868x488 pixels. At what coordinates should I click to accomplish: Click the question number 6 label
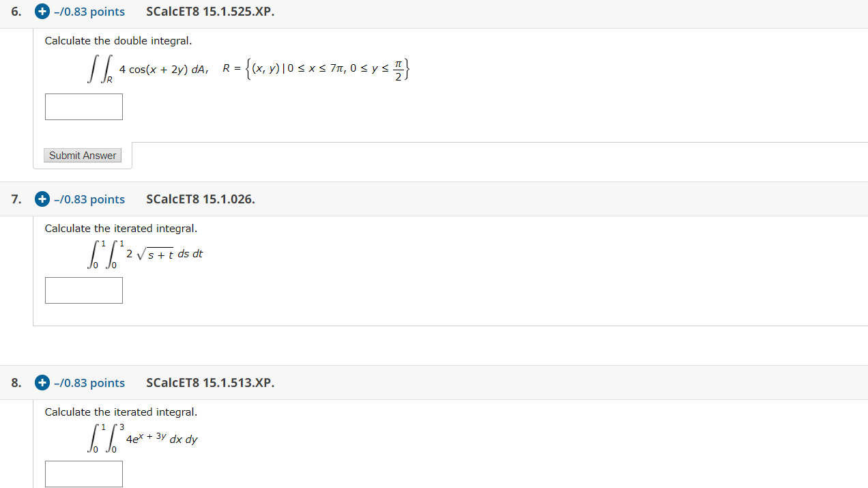coord(15,11)
